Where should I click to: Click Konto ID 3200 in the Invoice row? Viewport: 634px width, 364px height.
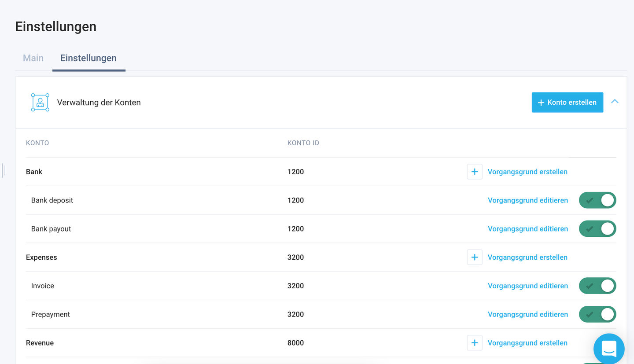(295, 286)
